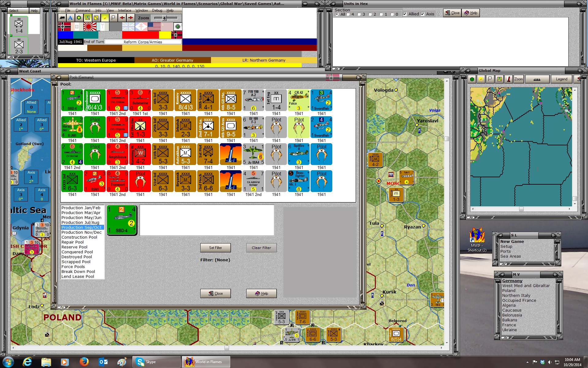The height and width of the screenshot is (368, 588).
Task: Click the map's vertical scrollbar thumb
Action: [447, 139]
